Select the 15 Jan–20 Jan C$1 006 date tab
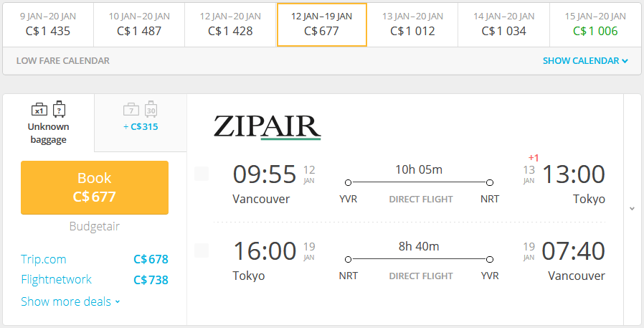Image resolution: width=644 pixels, height=328 pixels. point(595,24)
